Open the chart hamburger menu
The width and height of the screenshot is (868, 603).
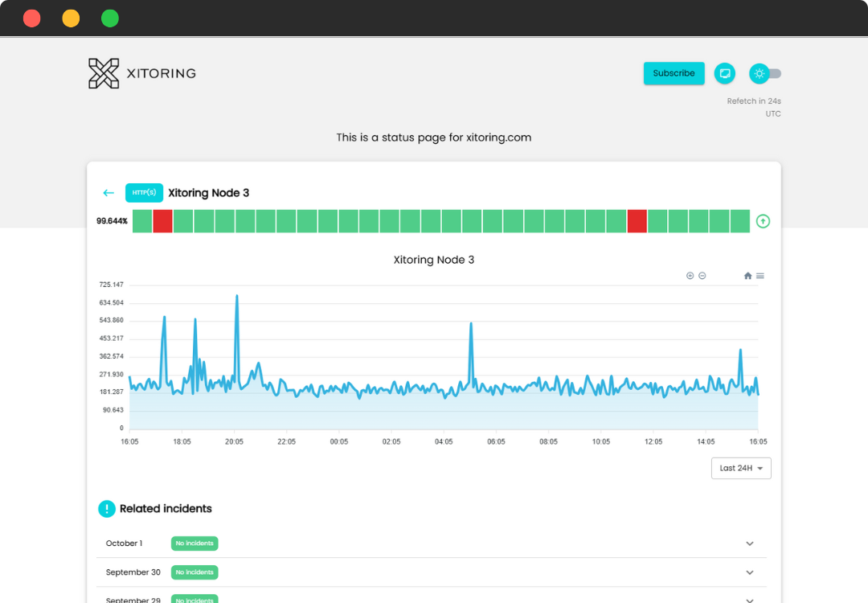coord(760,276)
